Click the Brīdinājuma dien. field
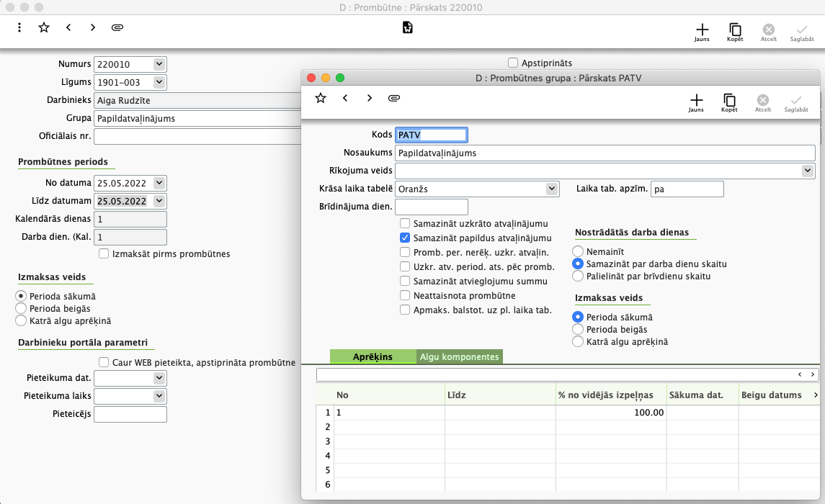The height and width of the screenshot is (504, 825). (x=432, y=207)
